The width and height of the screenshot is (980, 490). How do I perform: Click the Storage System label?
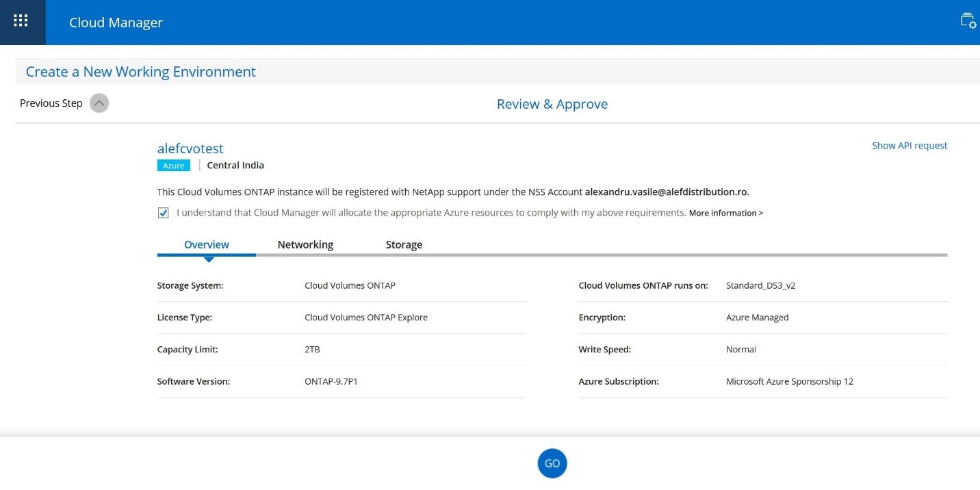pyautogui.click(x=190, y=285)
